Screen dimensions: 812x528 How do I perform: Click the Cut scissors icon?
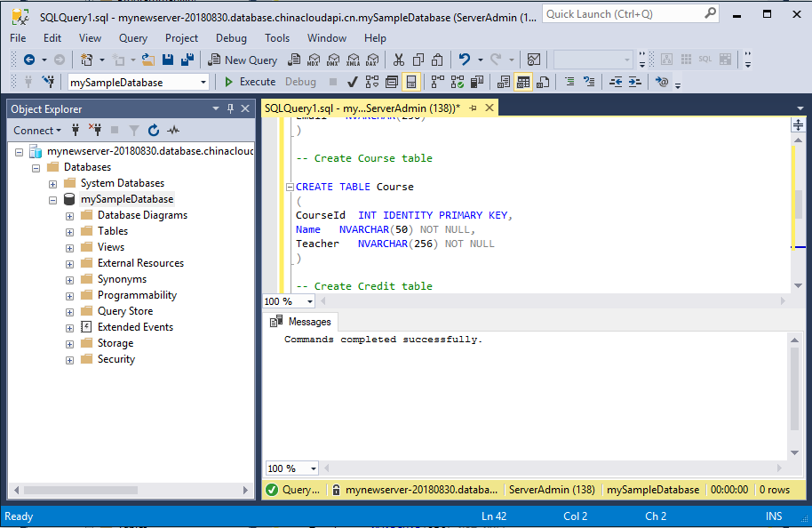[x=398, y=60]
